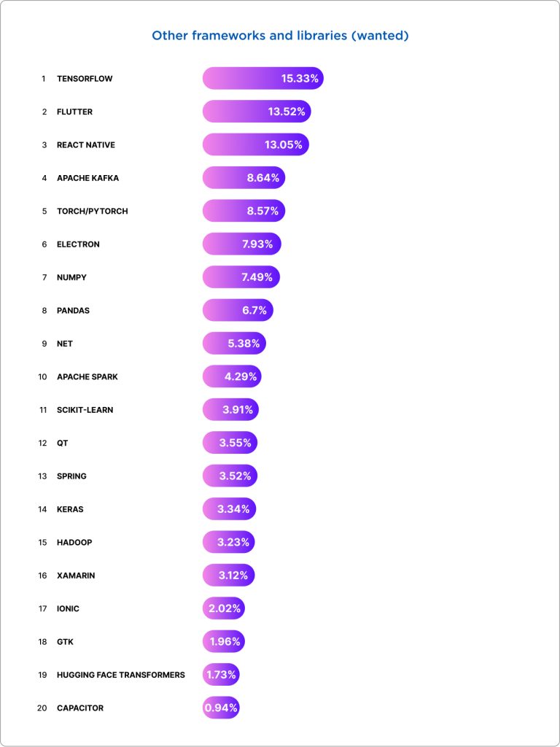Click the TensorFlow 15.33% bar
The height and width of the screenshot is (747, 560).
point(262,78)
